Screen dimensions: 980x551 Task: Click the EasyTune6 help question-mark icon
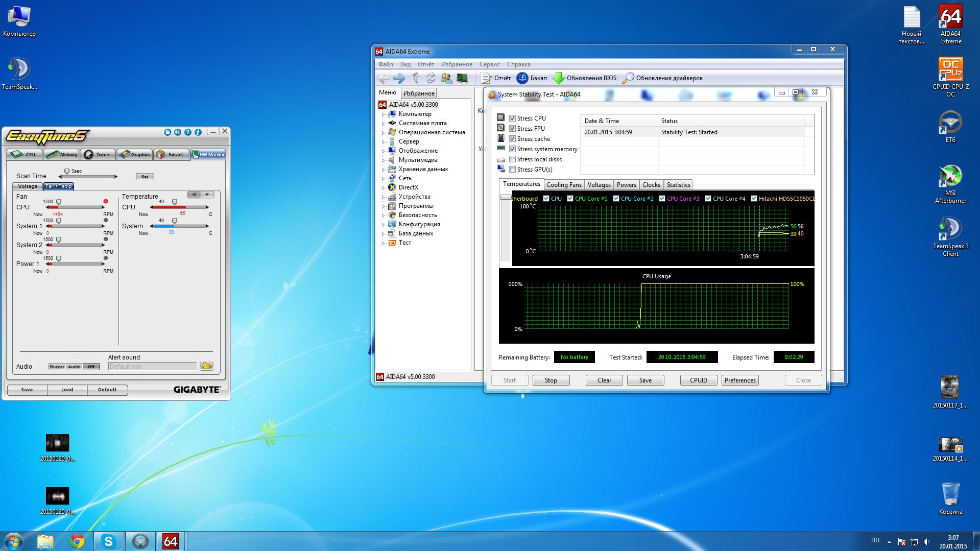click(x=188, y=132)
